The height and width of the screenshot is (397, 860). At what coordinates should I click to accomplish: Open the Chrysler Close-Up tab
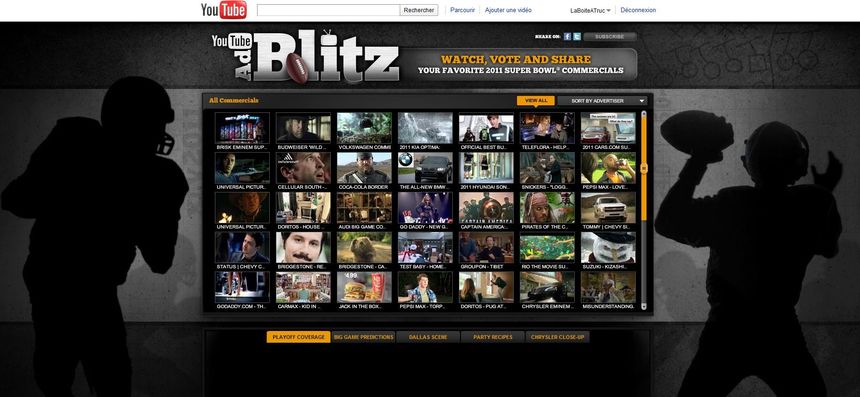(x=557, y=337)
